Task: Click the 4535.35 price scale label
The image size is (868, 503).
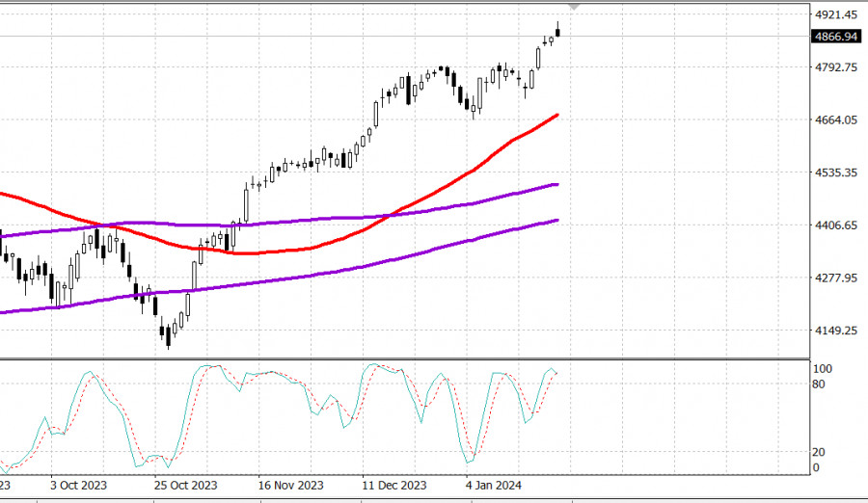Action: [x=836, y=172]
